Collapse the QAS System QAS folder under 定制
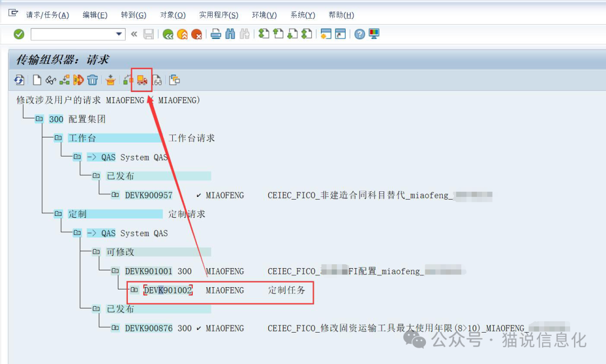The width and height of the screenshot is (606, 364). point(77,233)
